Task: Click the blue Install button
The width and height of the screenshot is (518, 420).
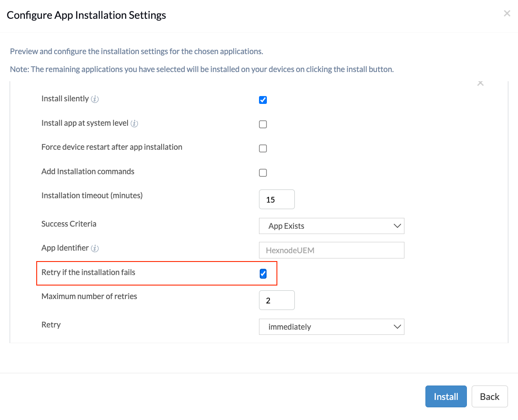Action: [x=446, y=396]
